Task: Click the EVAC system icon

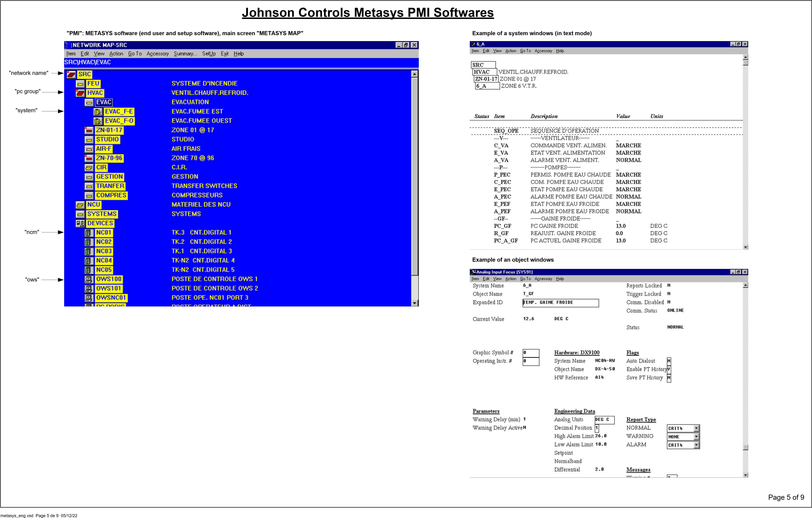Action: 89,102
